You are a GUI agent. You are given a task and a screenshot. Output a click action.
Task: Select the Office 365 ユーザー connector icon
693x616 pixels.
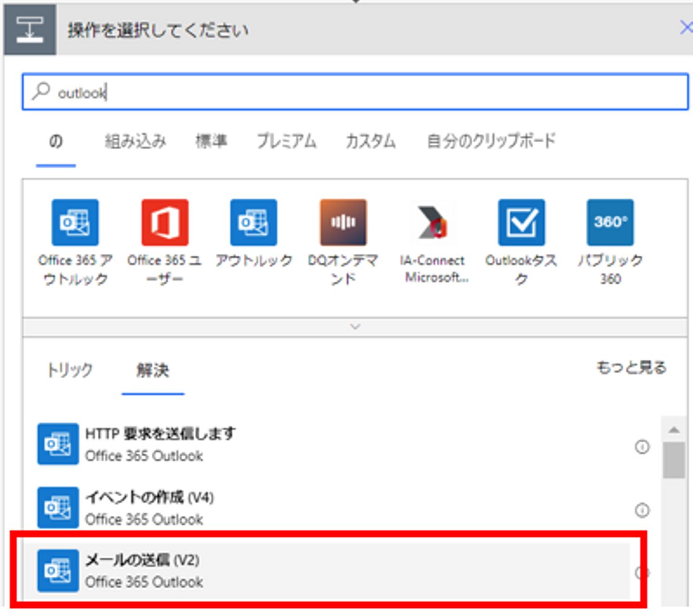[165, 223]
